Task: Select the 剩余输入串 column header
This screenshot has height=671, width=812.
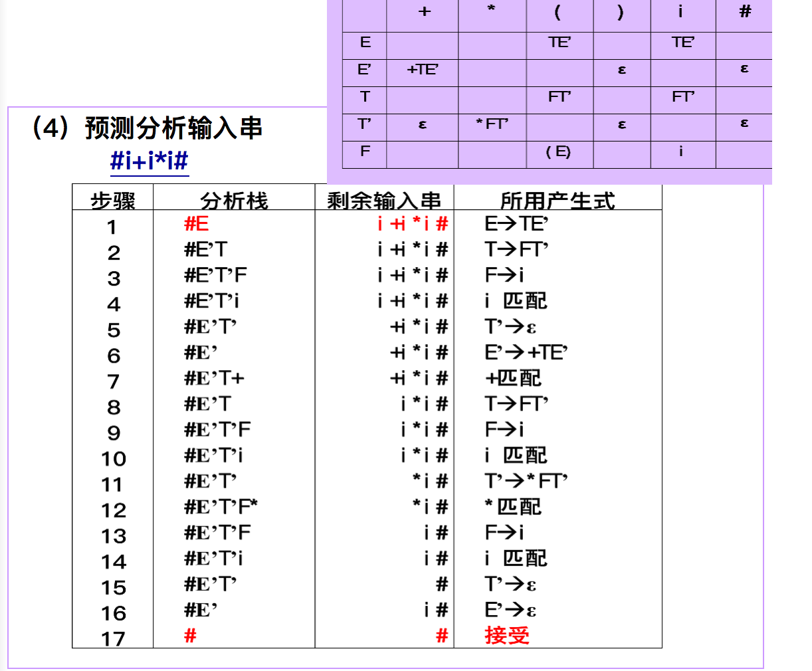Action: pos(384,200)
